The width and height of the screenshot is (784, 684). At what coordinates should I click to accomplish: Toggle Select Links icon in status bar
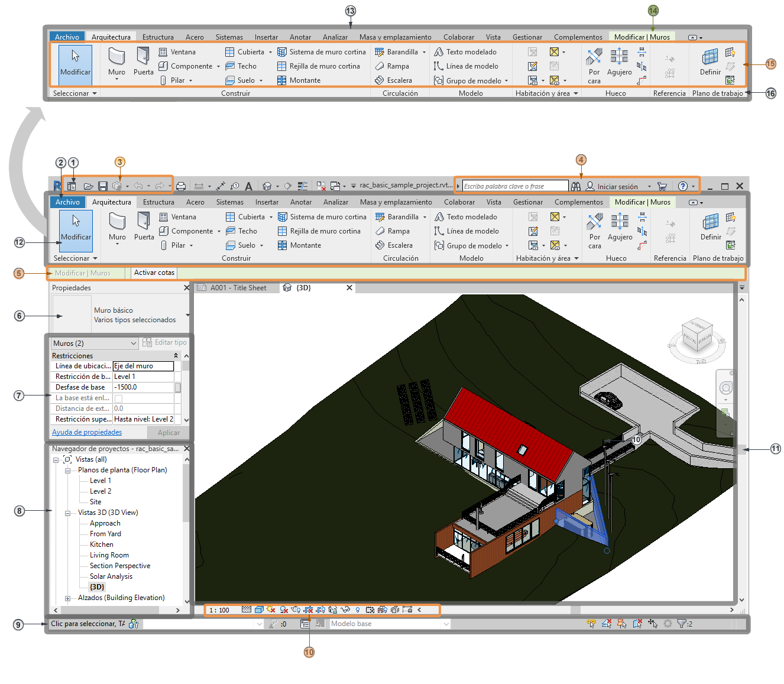[591, 624]
